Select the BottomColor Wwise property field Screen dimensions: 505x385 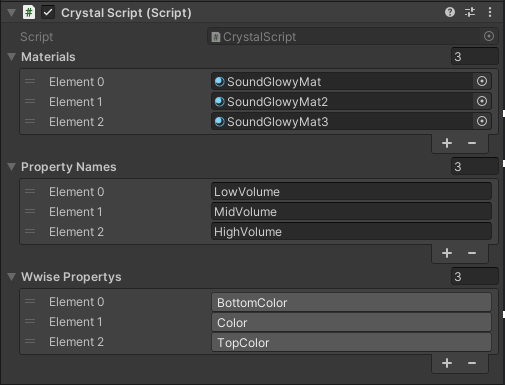(351, 302)
